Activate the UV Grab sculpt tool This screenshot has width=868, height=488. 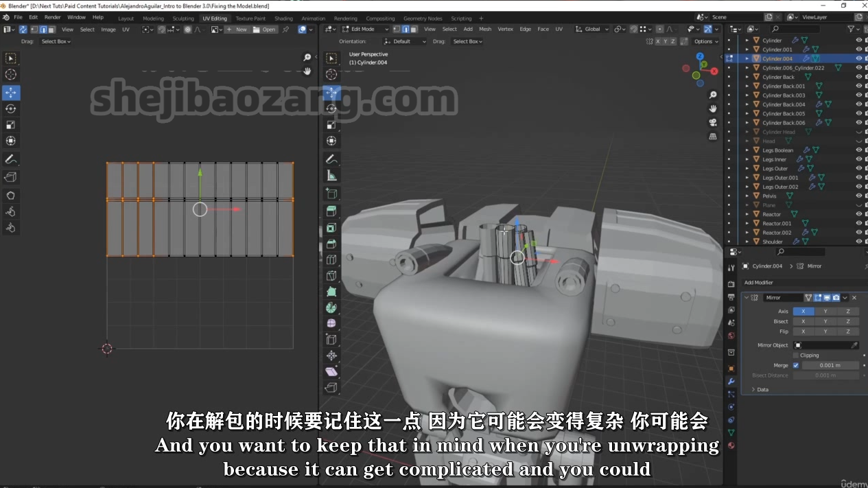[x=11, y=196]
